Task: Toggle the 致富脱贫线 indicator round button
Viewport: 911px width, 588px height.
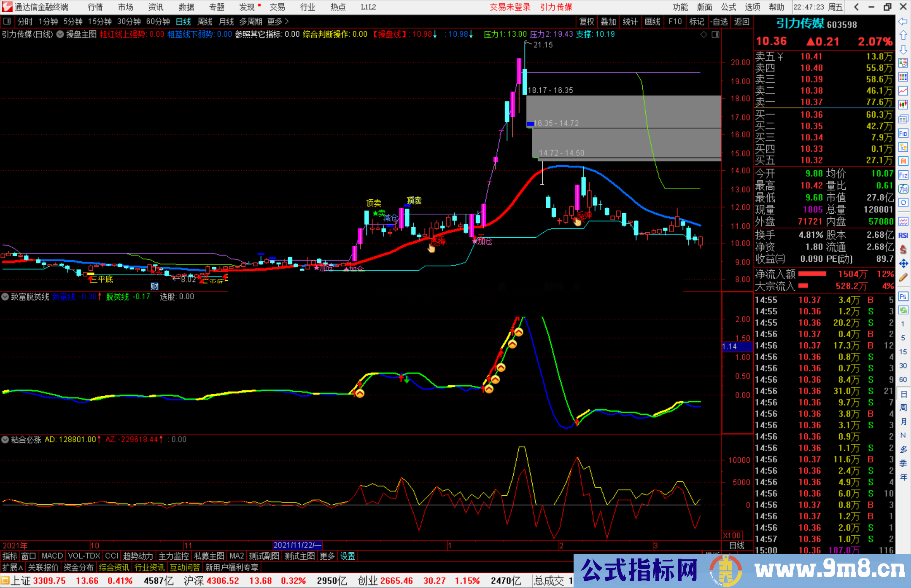Action: pyautogui.click(x=5, y=297)
